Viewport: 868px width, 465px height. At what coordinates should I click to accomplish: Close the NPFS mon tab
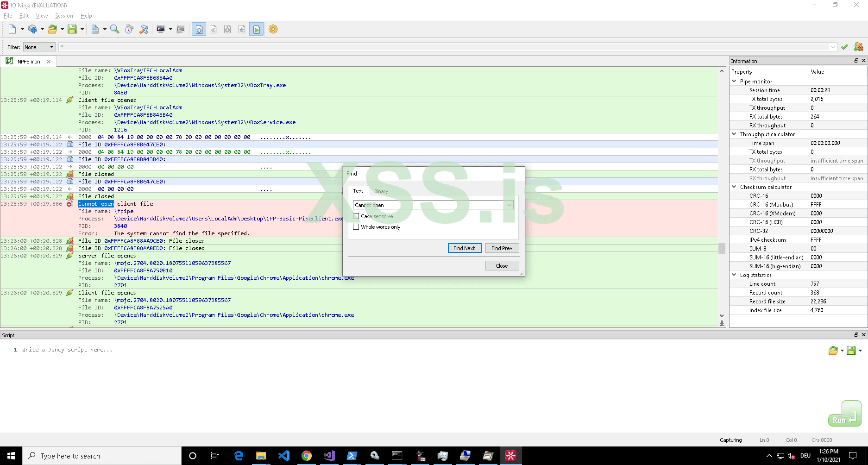49,62
